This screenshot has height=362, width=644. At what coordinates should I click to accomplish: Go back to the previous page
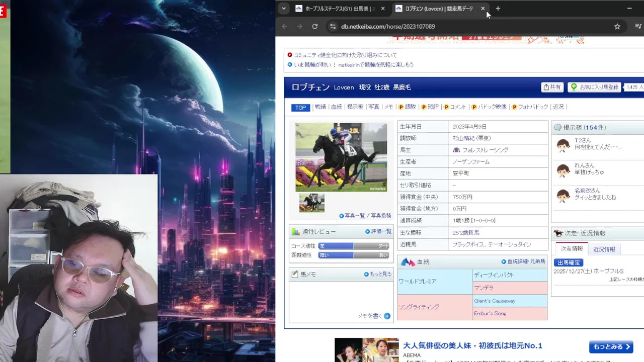[285, 26]
